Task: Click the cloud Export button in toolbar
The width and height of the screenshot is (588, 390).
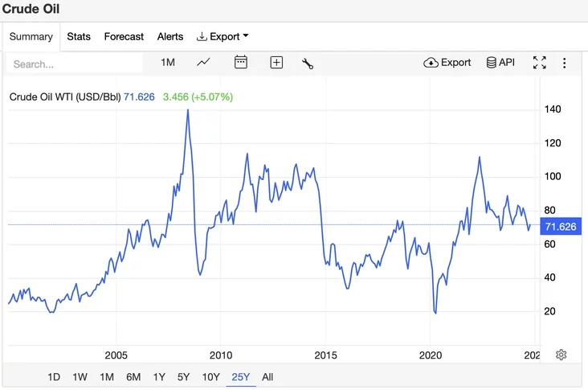Action: 447,63
